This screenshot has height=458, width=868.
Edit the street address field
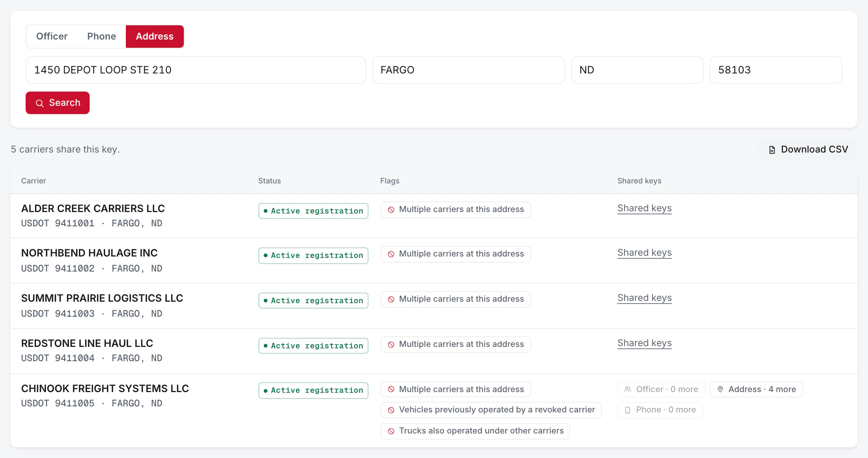[196, 70]
